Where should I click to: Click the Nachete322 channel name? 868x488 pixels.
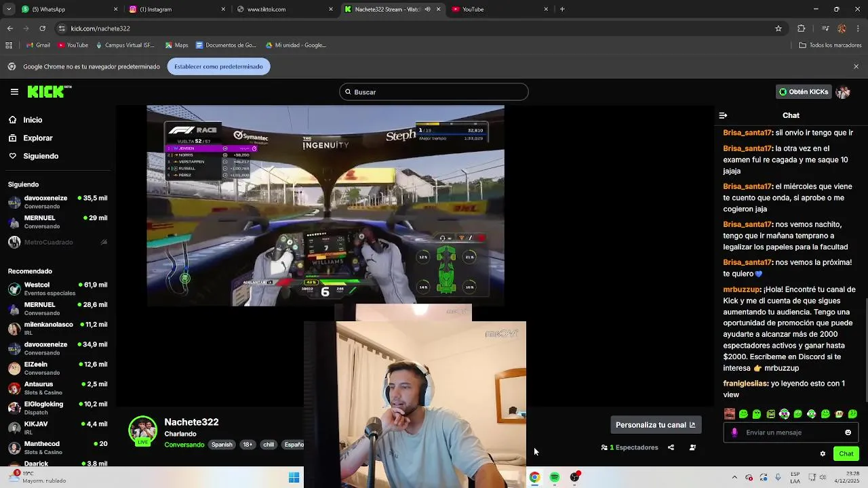[191, 422]
